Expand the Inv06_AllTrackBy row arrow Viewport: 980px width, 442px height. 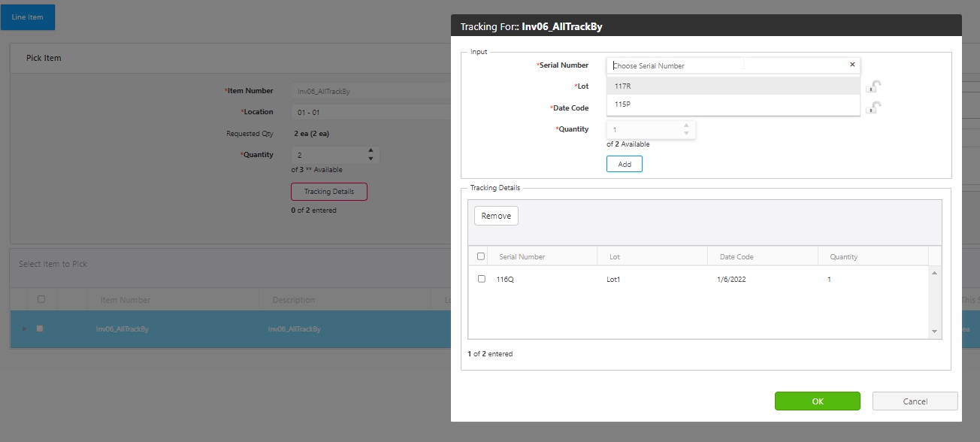(x=23, y=328)
